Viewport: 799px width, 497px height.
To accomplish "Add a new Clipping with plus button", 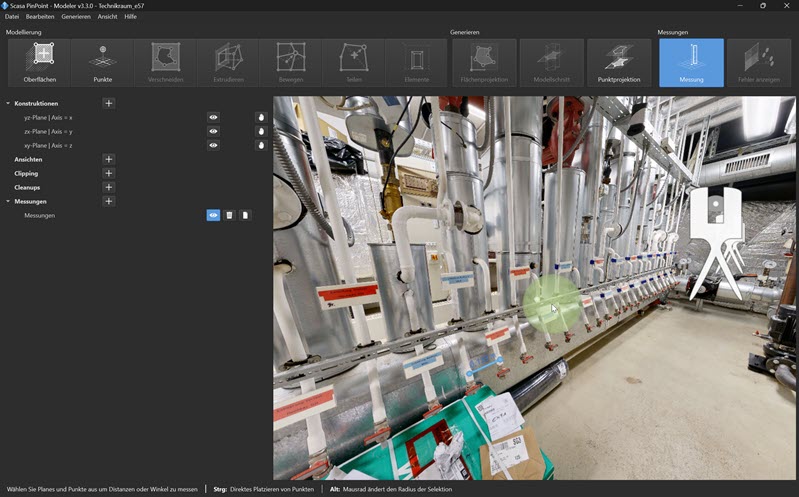I will pyautogui.click(x=109, y=173).
